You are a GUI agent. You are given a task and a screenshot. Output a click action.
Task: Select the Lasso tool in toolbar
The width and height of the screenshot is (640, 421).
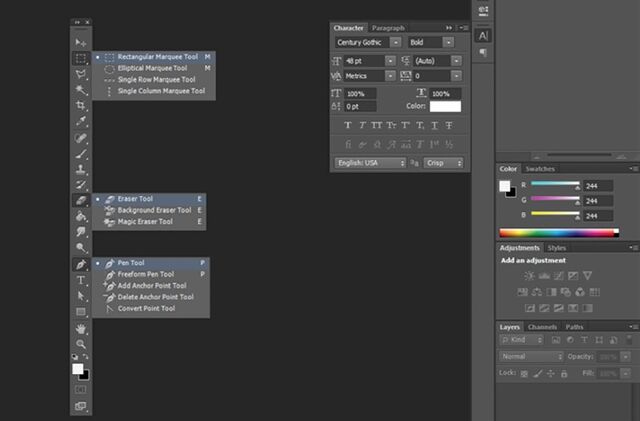click(81, 74)
